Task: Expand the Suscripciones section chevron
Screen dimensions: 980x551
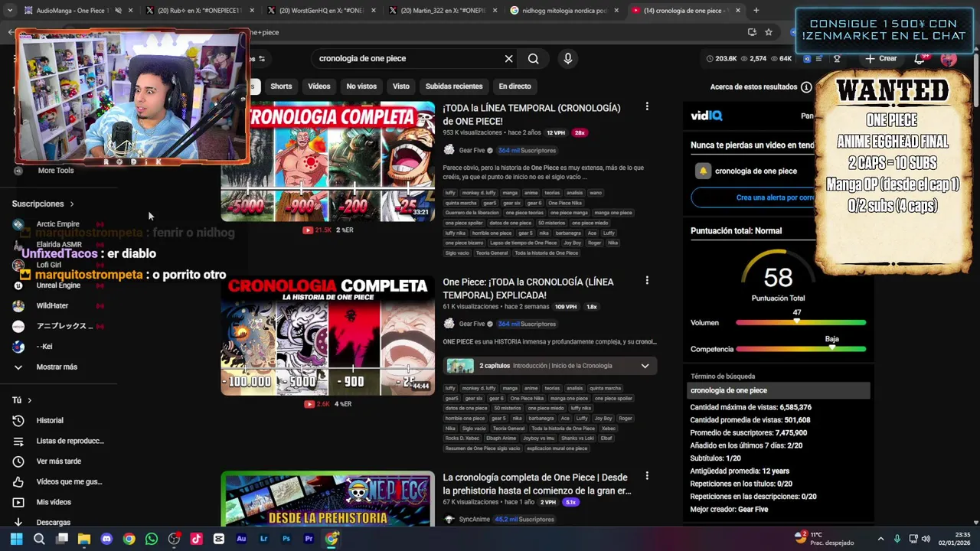Action: (72, 204)
